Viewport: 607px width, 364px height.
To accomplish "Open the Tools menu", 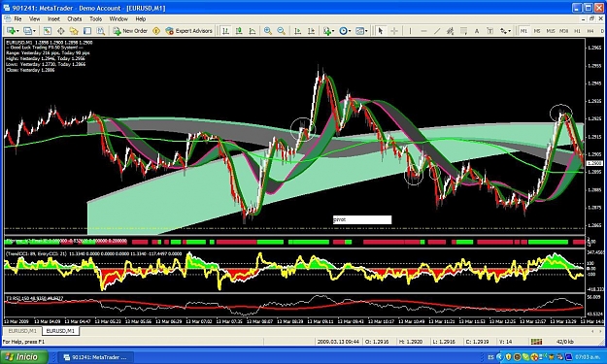I will click(95, 18).
